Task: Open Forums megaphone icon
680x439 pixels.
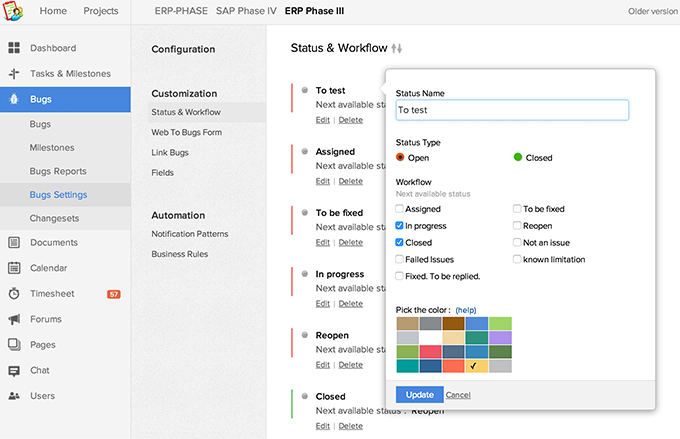Action: (x=14, y=320)
